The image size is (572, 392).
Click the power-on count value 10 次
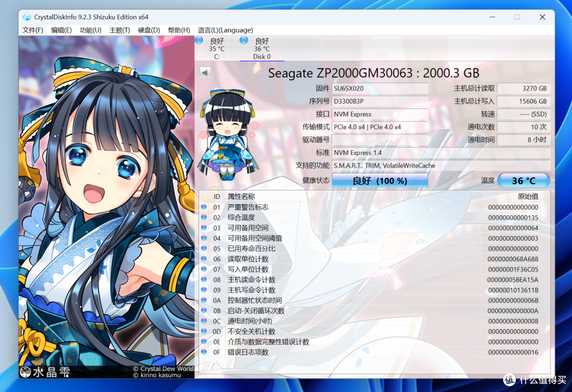[x=523, y=127]
